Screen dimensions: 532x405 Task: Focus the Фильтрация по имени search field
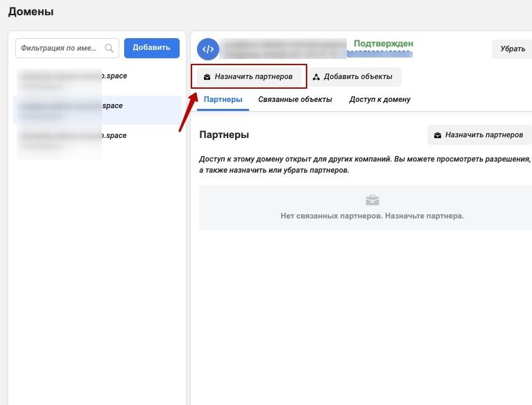click(x=61, y=49)
